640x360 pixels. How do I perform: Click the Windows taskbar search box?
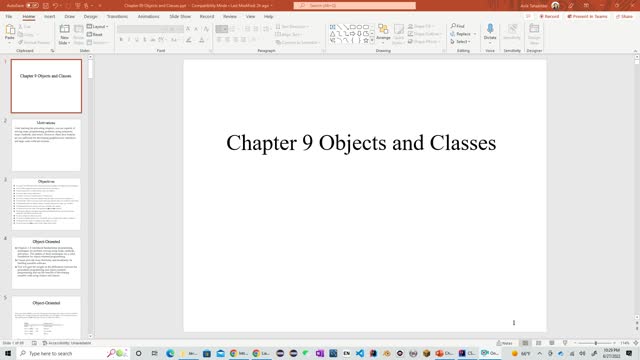[73, 353]
